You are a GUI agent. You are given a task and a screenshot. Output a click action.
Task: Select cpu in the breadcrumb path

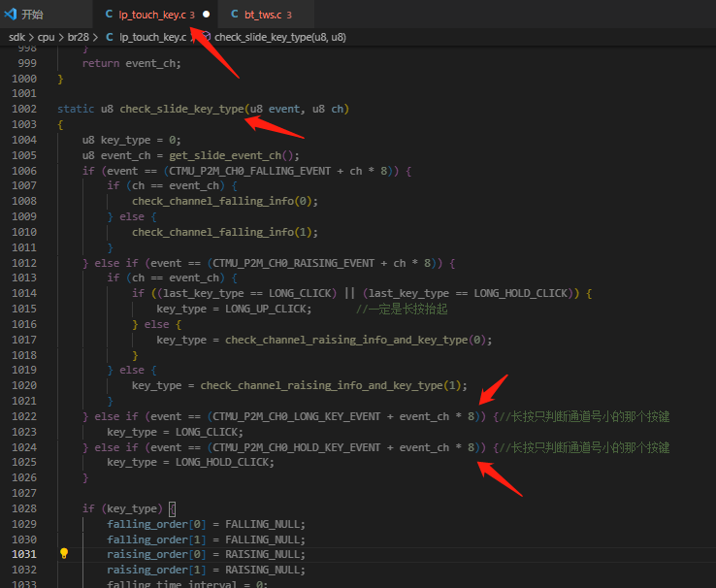pos(47,37)
